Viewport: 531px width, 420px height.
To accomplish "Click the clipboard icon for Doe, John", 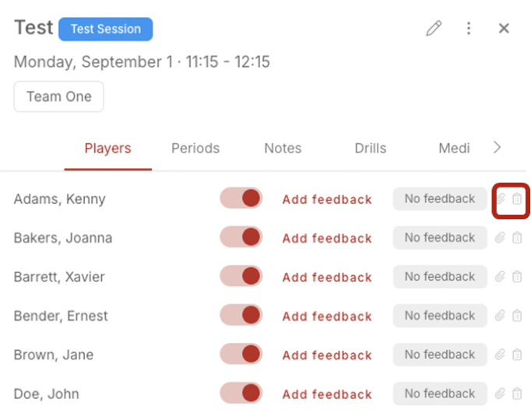I will coord(517,394).
